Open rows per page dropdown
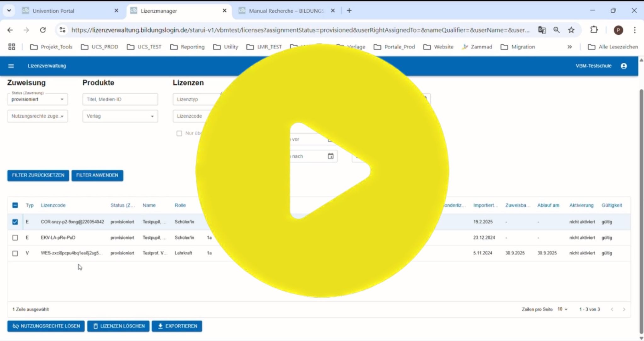 click(562, 309)
